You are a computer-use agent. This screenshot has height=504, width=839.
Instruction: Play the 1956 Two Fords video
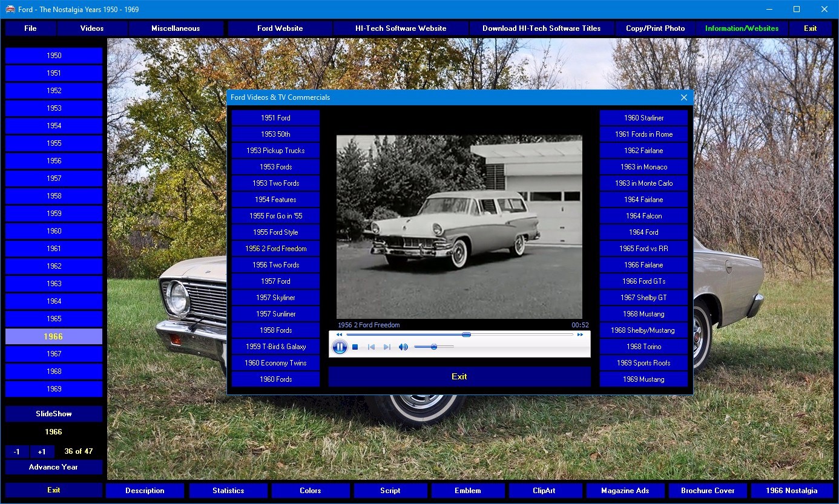275,265
